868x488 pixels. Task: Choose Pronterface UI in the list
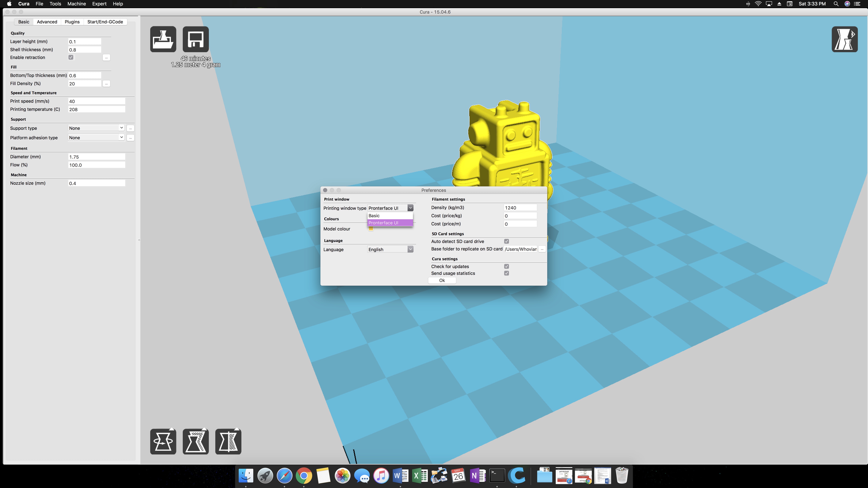pyautogui.click(x=390, y=223)
